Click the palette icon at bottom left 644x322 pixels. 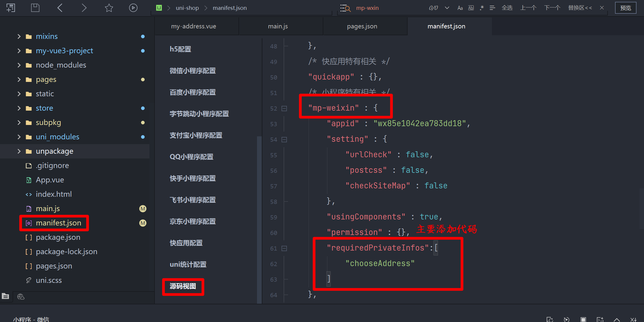pos(21,297)
